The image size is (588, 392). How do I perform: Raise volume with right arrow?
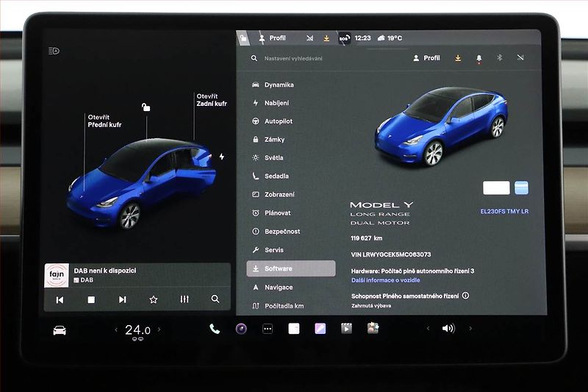[470, 329]
